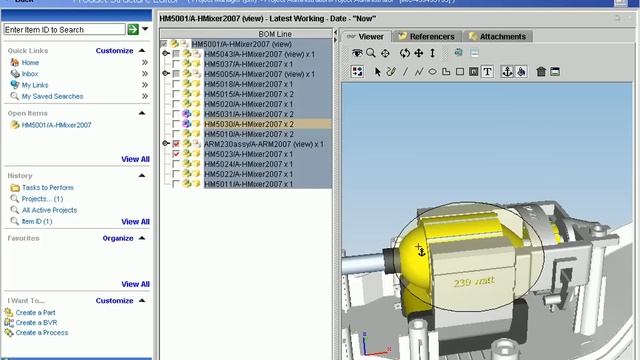Select the ellipse markup tool
The width and height of the screenshot is (640, 360).
432,72
